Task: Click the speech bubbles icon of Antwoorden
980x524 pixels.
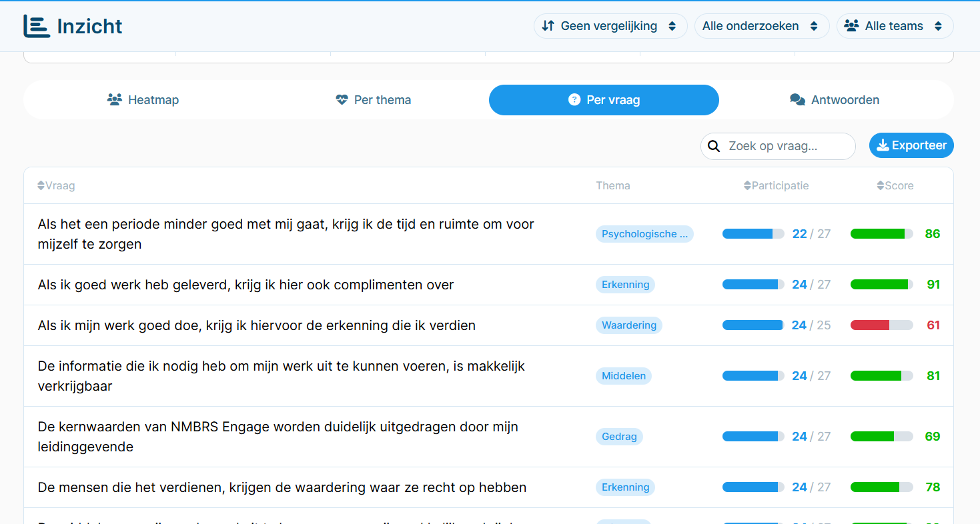Action: (797, 100)
